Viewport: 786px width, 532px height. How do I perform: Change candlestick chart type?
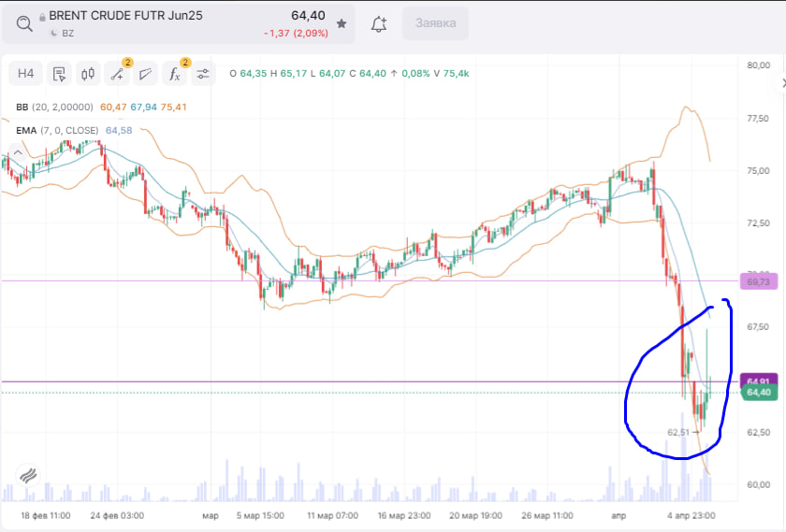pos(88,74)
